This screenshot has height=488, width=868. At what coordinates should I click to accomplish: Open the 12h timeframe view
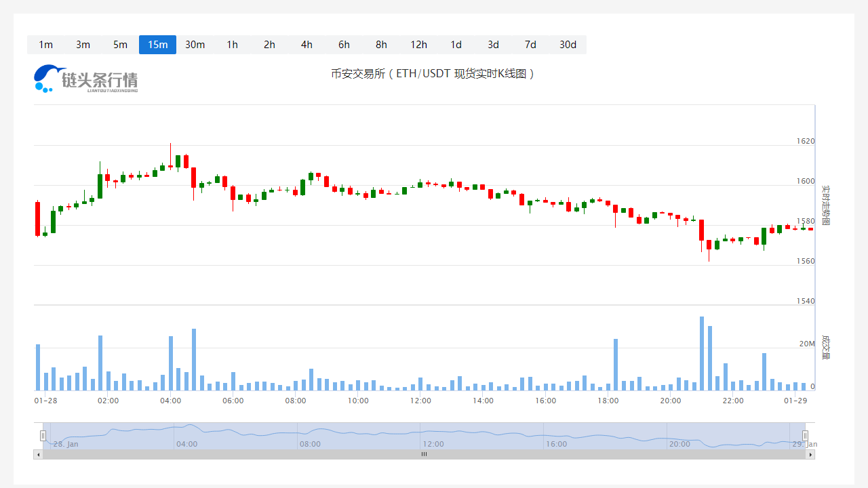418,45
